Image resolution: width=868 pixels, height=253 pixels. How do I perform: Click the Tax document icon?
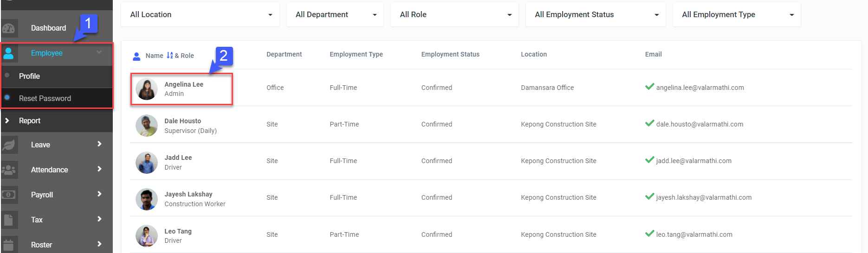pos(9,220)
